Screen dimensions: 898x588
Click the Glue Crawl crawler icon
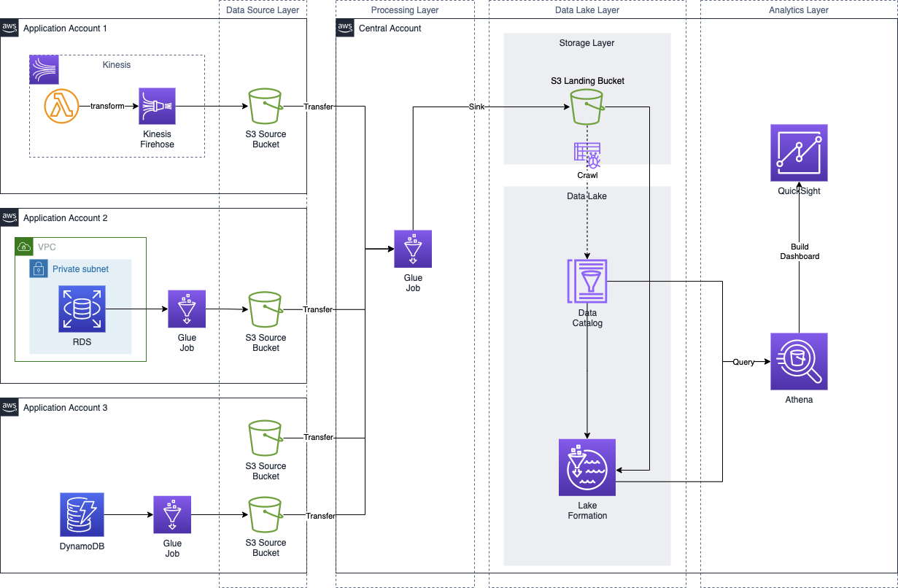coord(587,155)
